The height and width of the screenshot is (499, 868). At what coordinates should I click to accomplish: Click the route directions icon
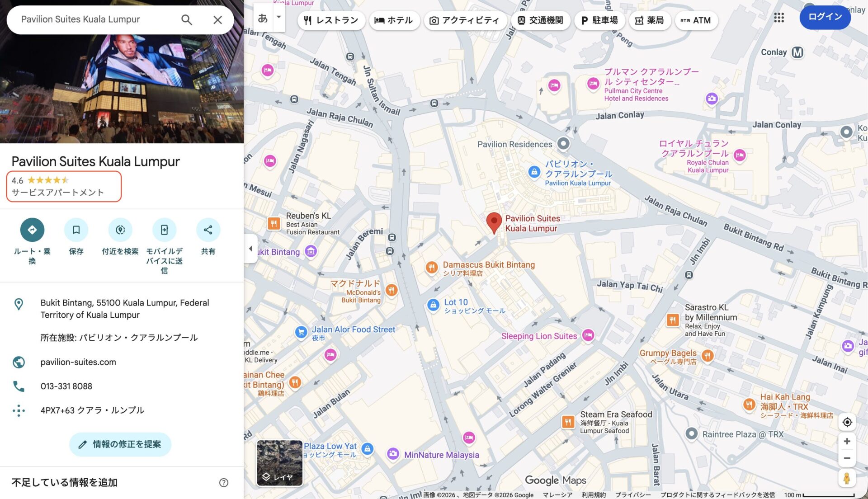[32, 230]
